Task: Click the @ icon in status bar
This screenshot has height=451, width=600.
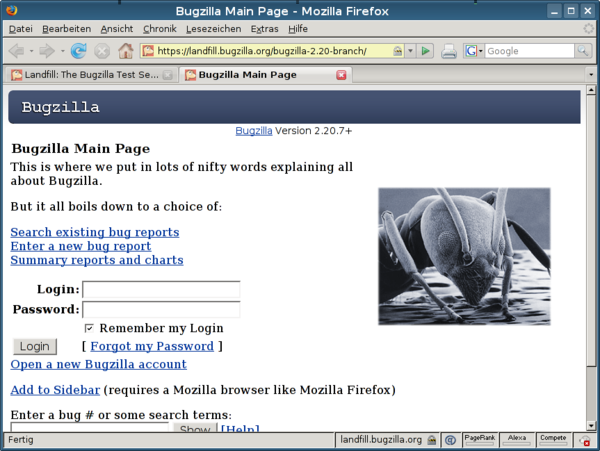Action: pyautogui.click(x=450, y=440)
